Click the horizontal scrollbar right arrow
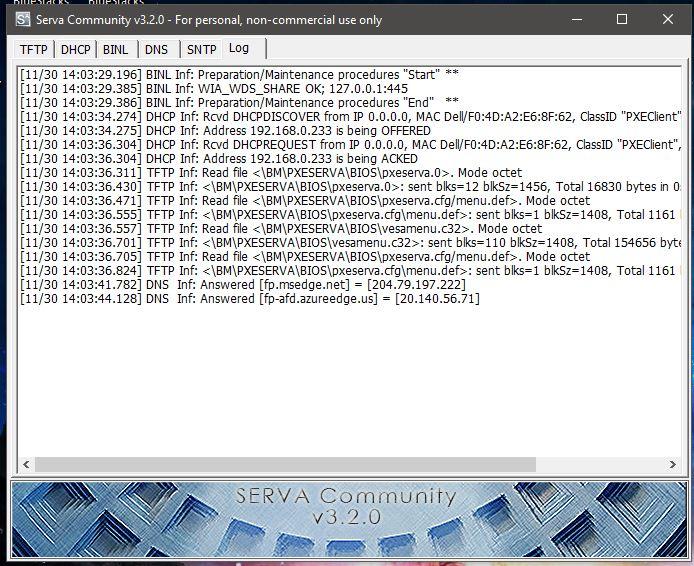The width and height of the screenshot is (694, 566). point(673,464)
